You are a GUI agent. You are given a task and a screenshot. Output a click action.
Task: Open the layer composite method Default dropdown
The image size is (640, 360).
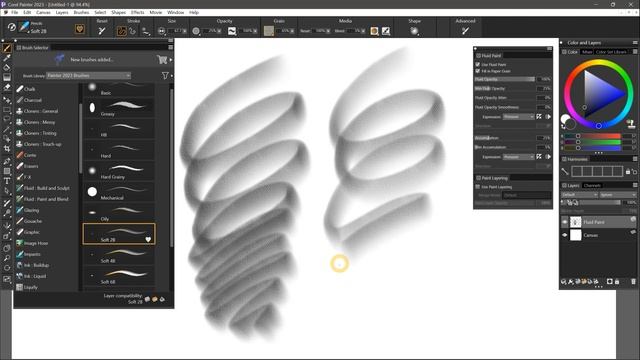click(x=579, y=195)
